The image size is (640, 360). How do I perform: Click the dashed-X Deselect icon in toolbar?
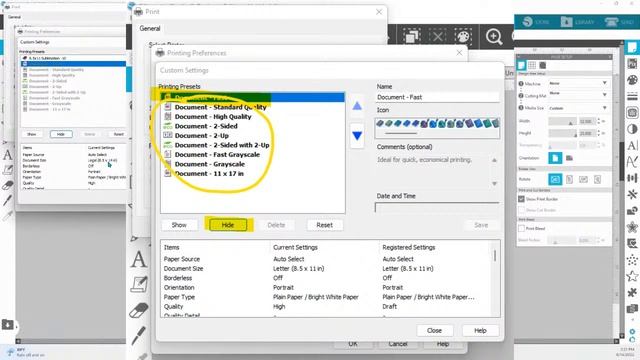[437, 37]
